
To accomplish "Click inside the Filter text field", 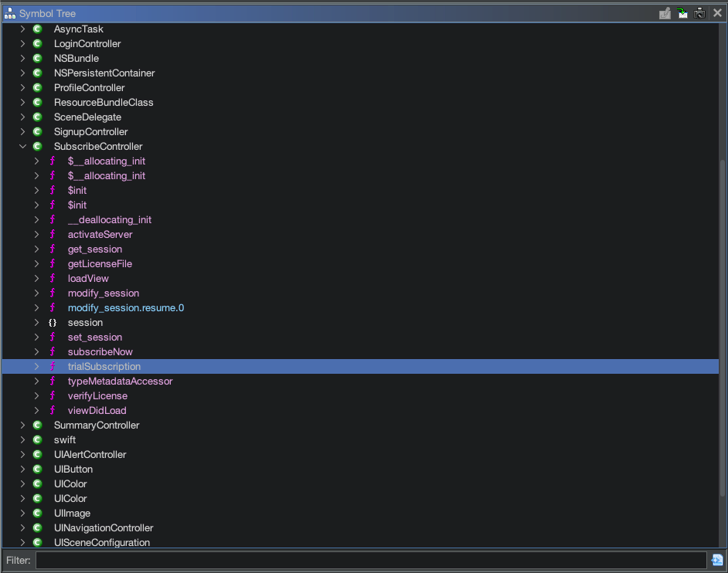I will pyautogui.click(x=371, y=561).
